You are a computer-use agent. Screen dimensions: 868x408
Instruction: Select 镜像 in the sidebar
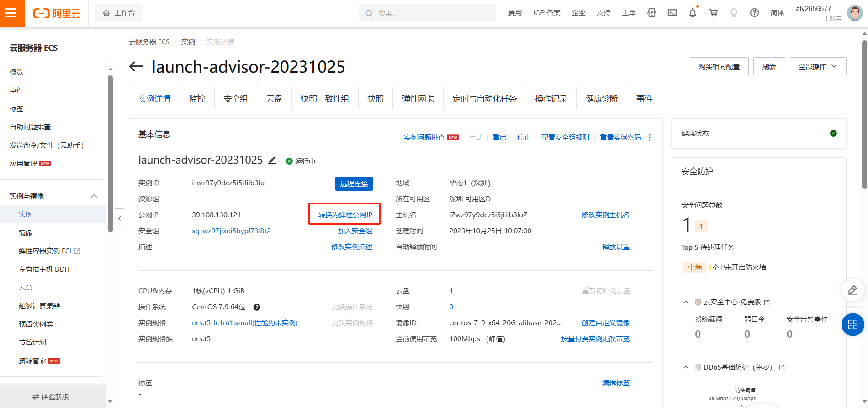[26, 232]
